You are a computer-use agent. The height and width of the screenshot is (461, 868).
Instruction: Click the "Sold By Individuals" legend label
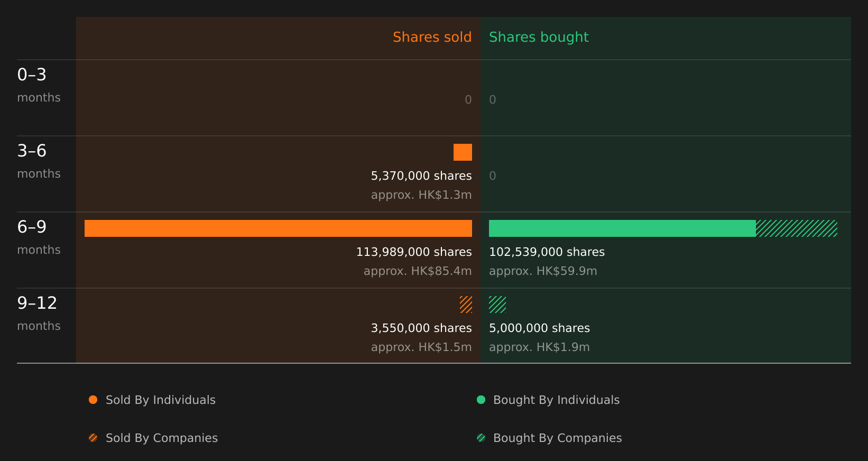[x=161, y=400]
